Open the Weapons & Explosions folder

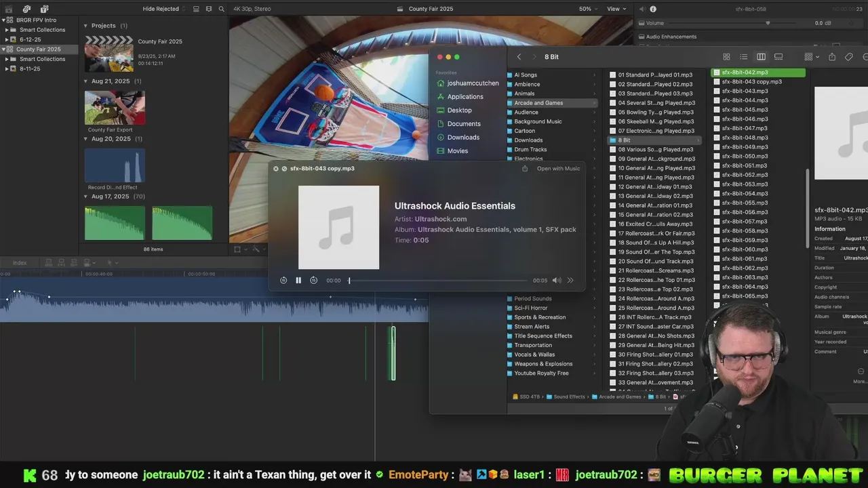(552, 364)
